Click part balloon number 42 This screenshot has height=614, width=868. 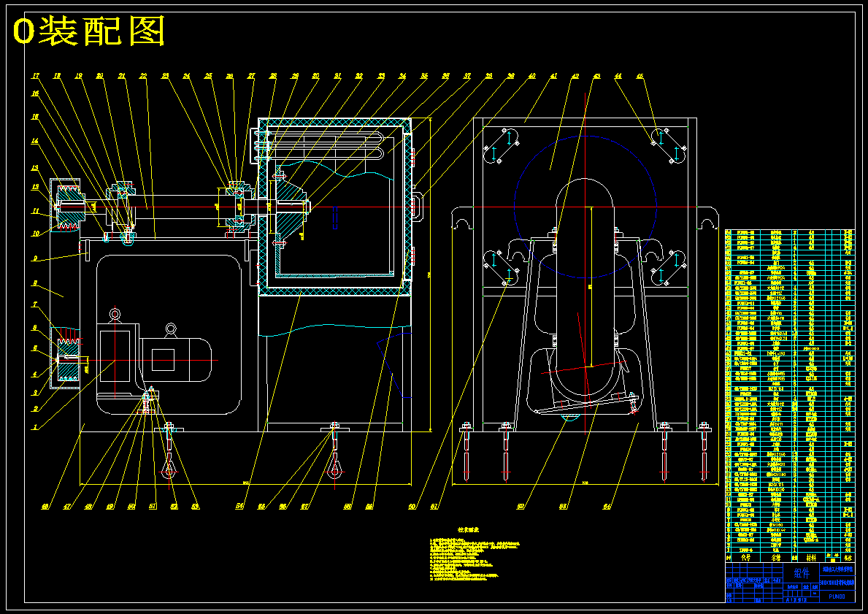pyautogui.click(x=575, y=76)
